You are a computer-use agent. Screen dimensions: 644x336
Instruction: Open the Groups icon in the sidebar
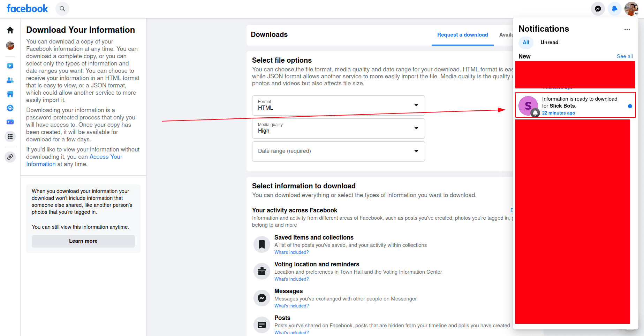[10, 108]
